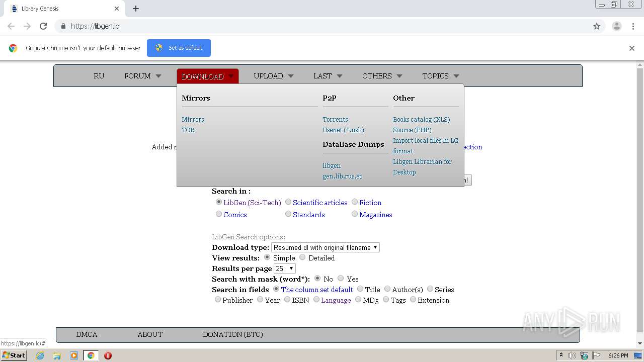Click the red stop taskbar icon
Image resolution: width=644 pixels, height=362 pixels.
point(108,355)
